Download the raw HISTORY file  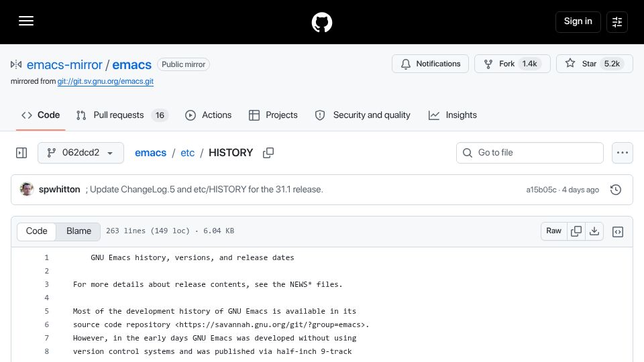pos(594,231)
